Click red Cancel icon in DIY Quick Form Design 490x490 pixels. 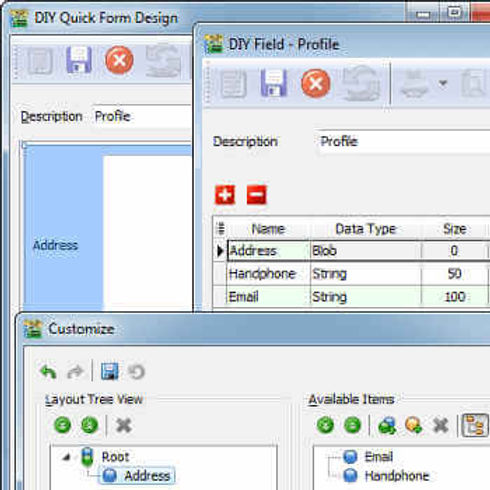click(119, 60)
